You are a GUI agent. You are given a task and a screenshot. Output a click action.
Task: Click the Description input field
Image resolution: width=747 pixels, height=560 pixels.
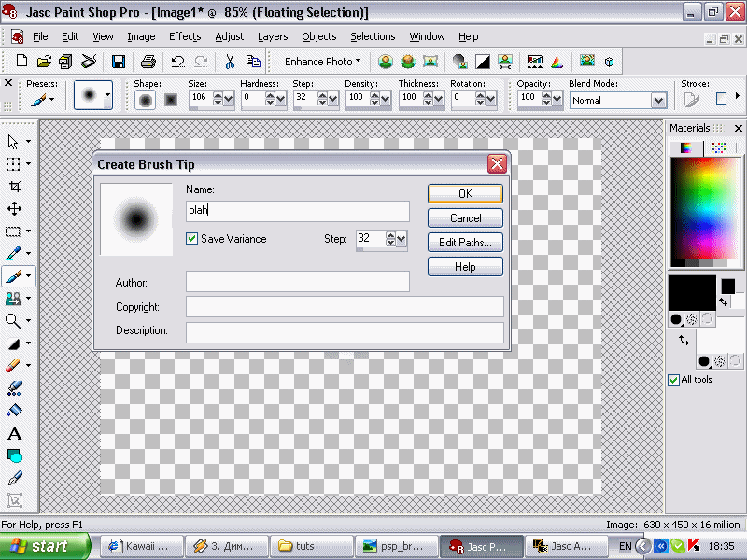345,332
